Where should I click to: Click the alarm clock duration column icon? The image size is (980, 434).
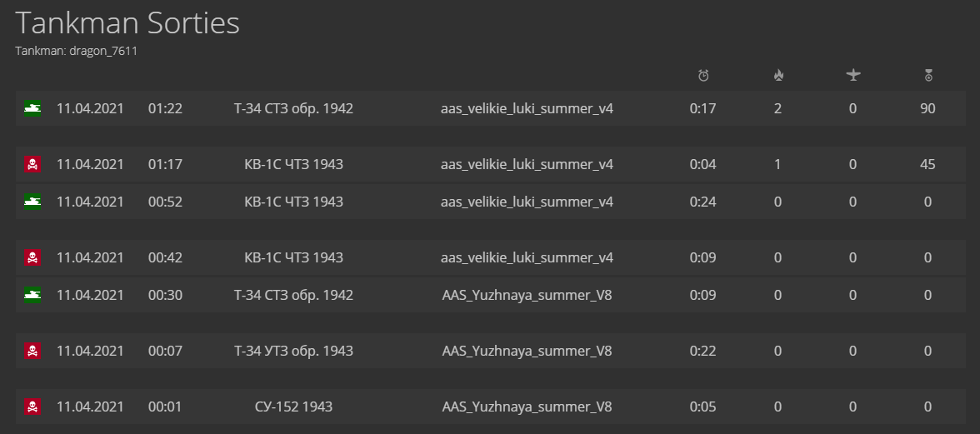coord(703,76)
